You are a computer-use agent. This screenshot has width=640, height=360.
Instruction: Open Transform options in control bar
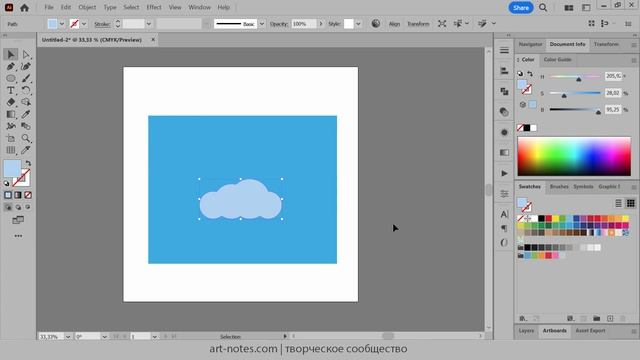coord(418,24)
